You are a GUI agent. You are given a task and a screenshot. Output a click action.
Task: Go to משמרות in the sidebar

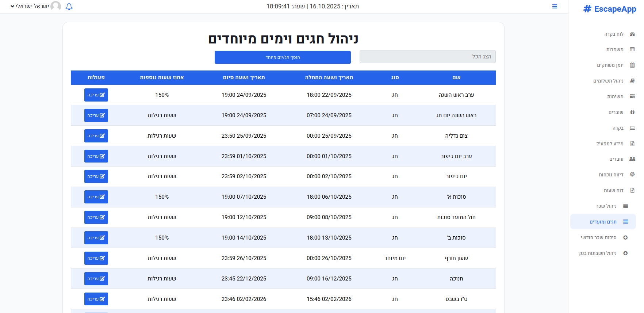point(615,50)
